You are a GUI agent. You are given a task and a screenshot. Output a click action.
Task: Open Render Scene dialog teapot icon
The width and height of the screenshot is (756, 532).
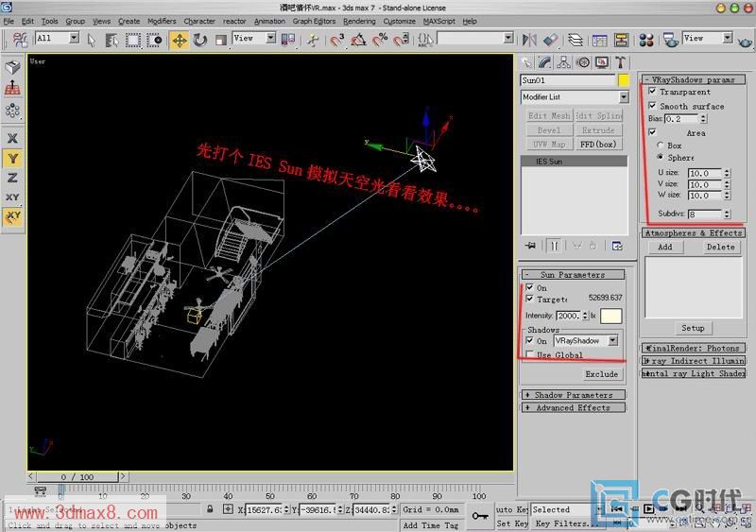tap(670, 40)
